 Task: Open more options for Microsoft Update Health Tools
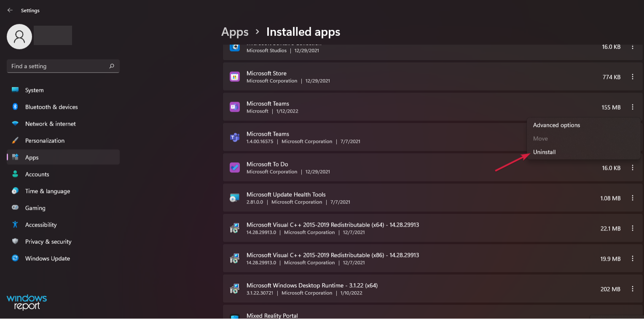click(633, 198)
